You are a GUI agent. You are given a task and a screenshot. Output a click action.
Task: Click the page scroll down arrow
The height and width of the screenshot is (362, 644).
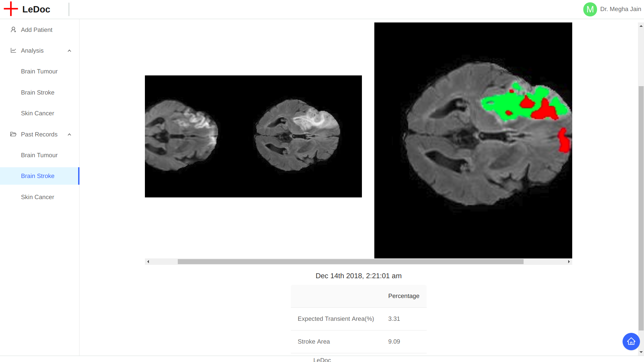click(x=641, y=352)
